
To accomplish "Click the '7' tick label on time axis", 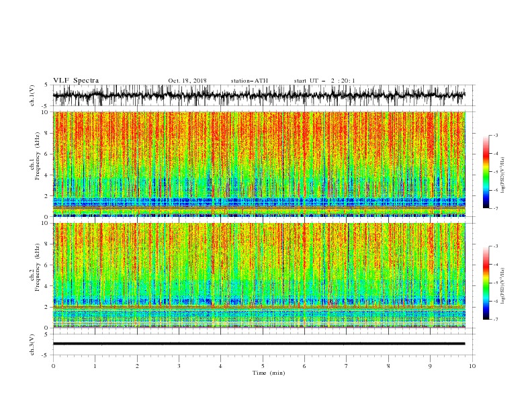I will click(347, 366).
